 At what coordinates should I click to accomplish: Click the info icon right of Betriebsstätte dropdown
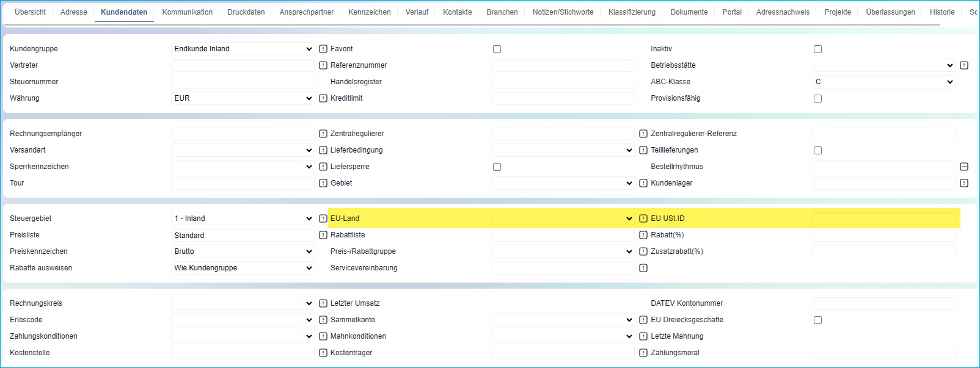(964, 65)
